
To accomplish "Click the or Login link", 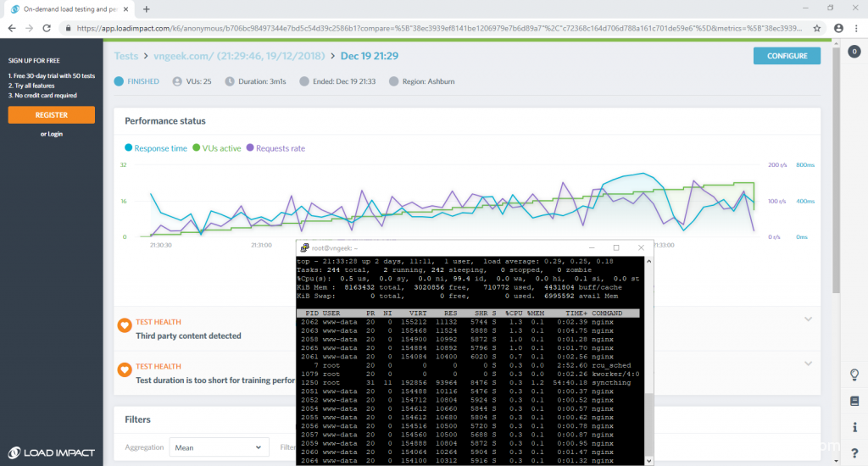I will click(x=52, y=134).
